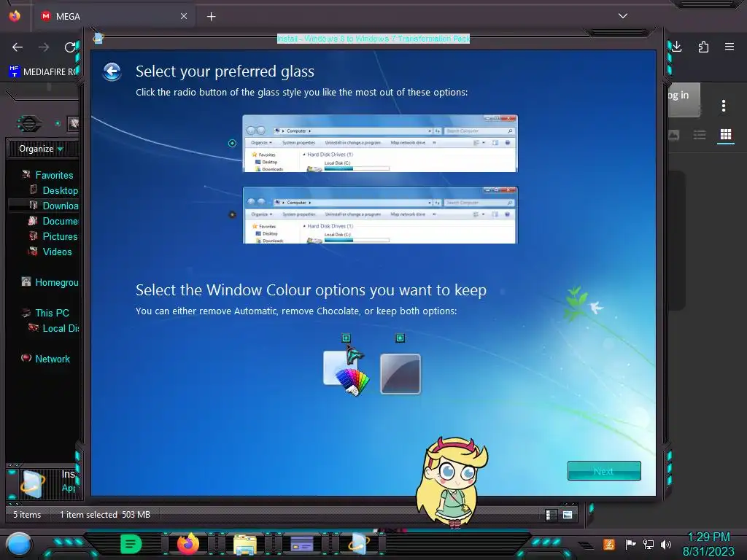The height and width of the screenshot is (560, 747).
Task: Select the first glass style radio button
Action: pos(232,143)
